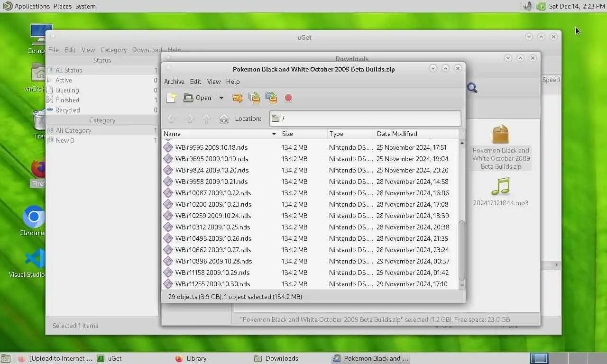Select the Pokemon zip file in Downloads window

501,147
